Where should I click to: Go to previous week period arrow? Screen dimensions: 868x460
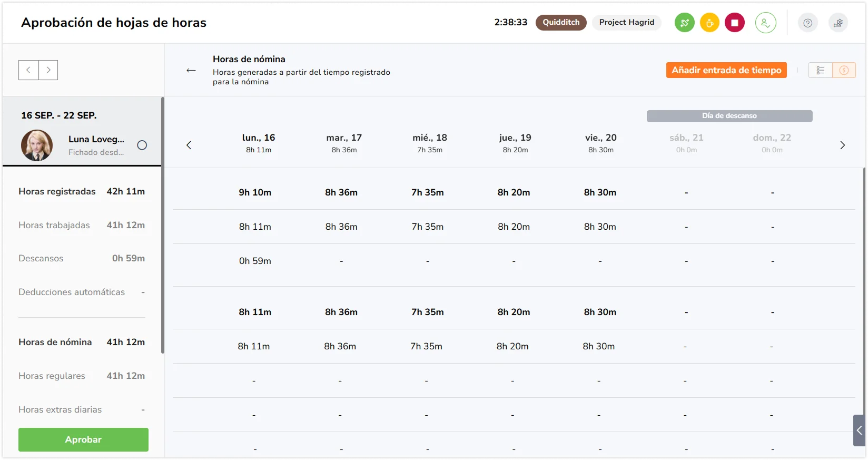(x=28, y=70)
